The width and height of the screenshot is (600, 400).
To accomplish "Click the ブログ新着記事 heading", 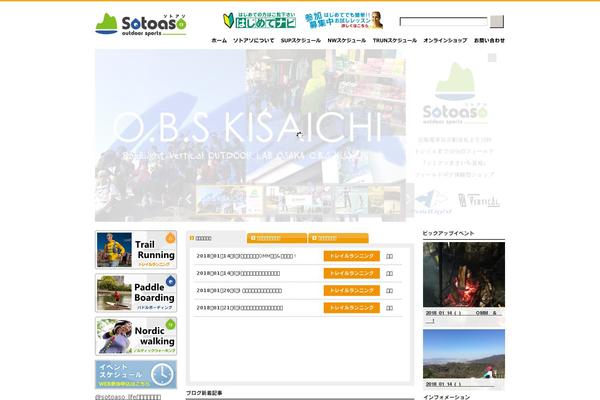I will pos(204,393).
